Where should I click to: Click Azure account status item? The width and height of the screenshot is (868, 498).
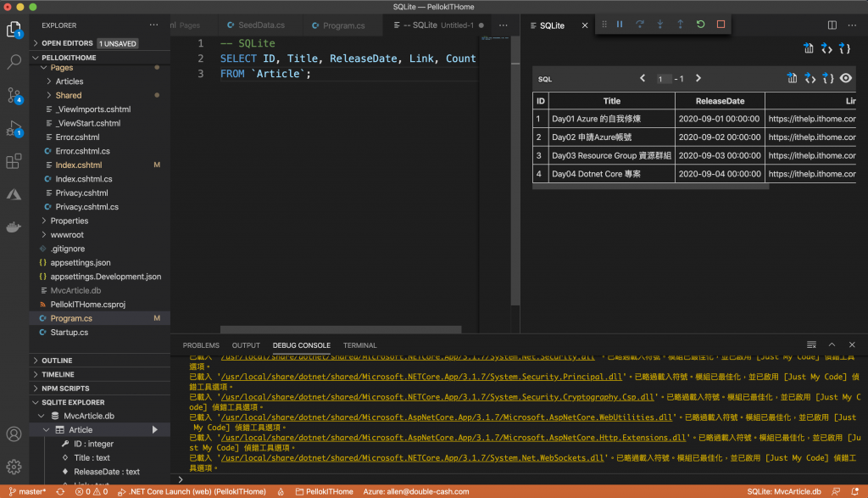click(415, 491)
